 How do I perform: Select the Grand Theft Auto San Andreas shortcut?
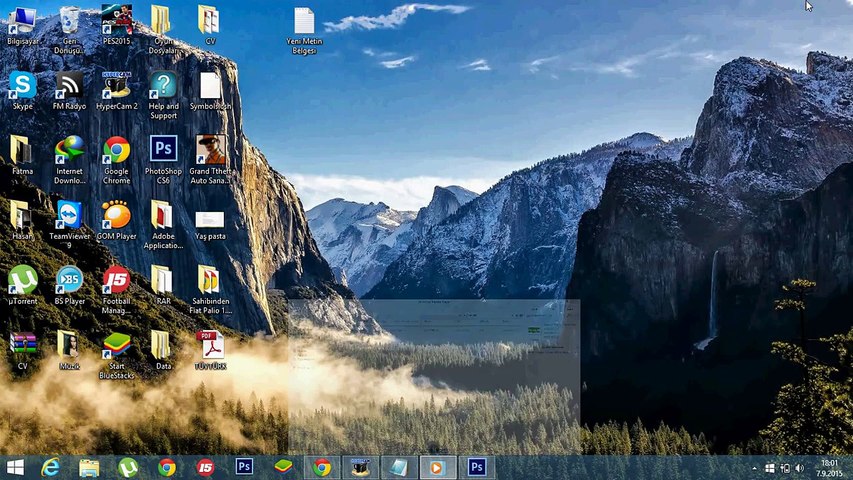210,159
